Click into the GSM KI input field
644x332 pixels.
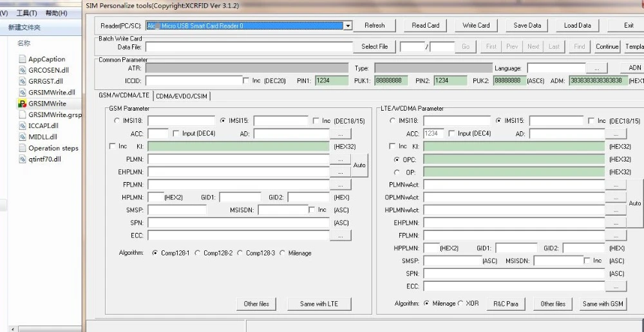click(239, 147)
